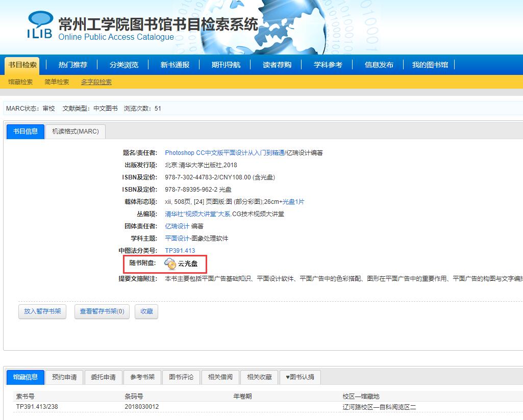Viewport: 523px width, 420px height.
Task: Open the 清华社"视频大讲堂"大系 series link
Action: click(x=198, y=214)
